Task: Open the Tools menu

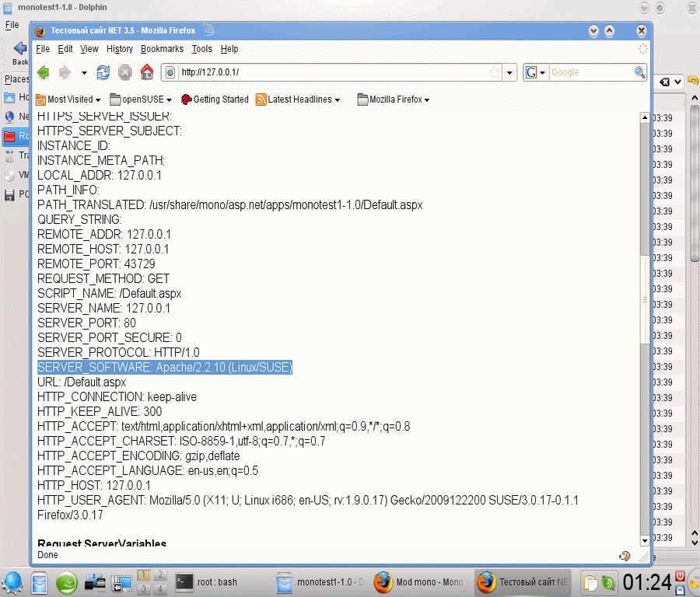Action: click(x=201, y=49)
